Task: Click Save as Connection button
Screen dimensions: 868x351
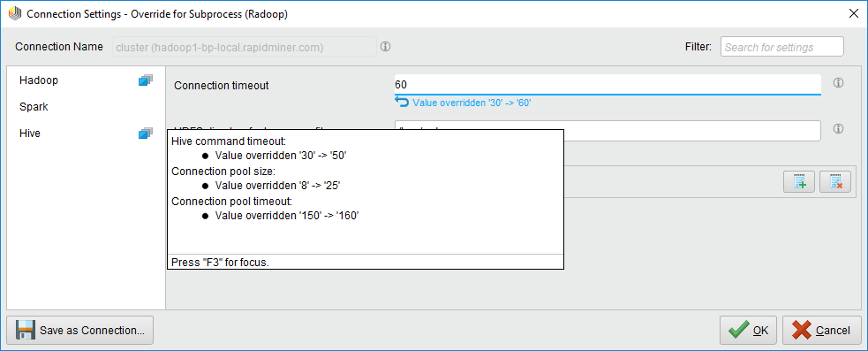Action: click(79, 331)
